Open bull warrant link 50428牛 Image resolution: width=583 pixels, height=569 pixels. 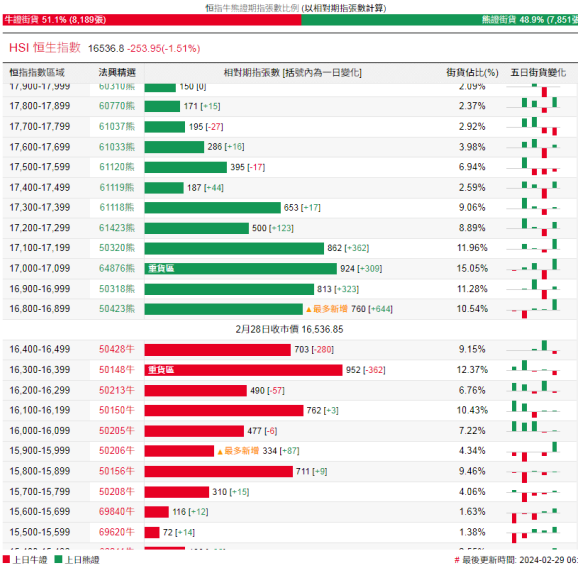[x=117, y=349]
